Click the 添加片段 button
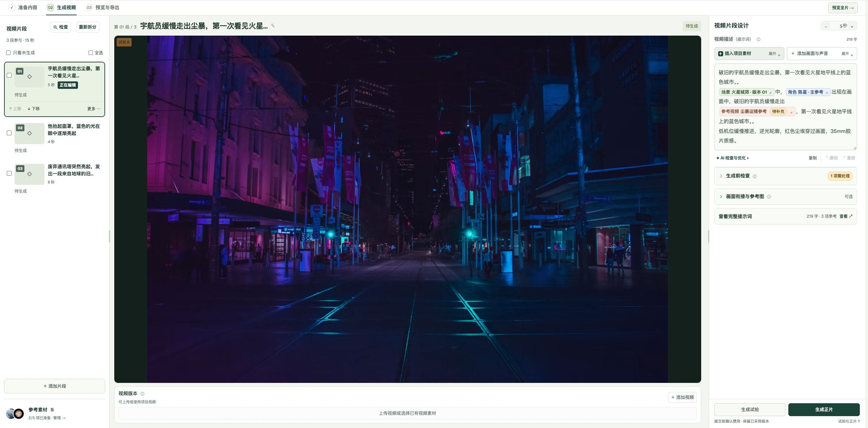Viewport: 868px width, 428px height. [x=55, y=386]
